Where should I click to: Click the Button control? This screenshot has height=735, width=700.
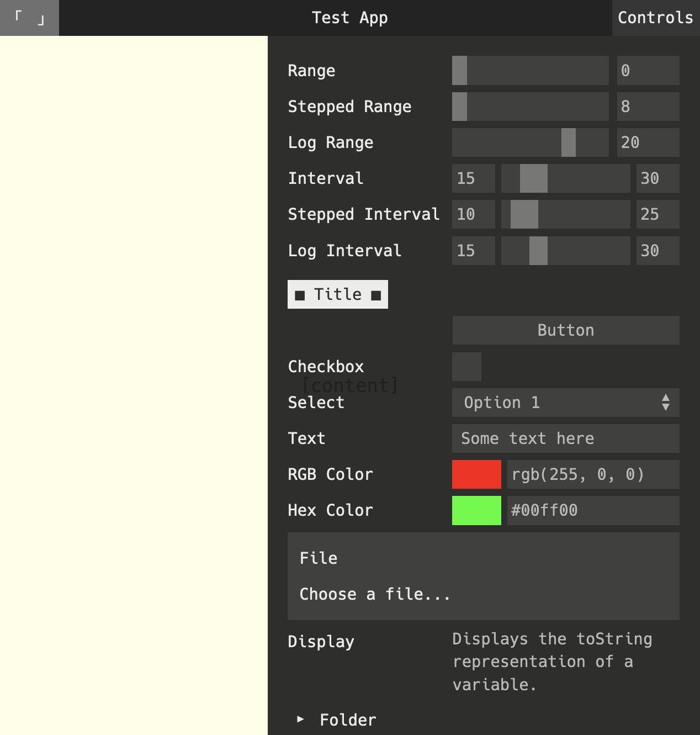coord(565,330)
